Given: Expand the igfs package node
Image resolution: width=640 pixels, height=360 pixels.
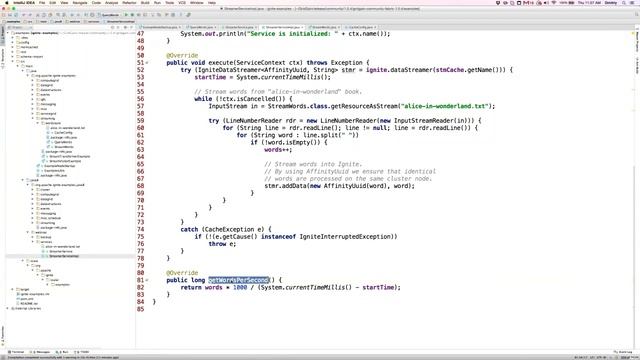Looking at the screenshot, I should (33, 99).
